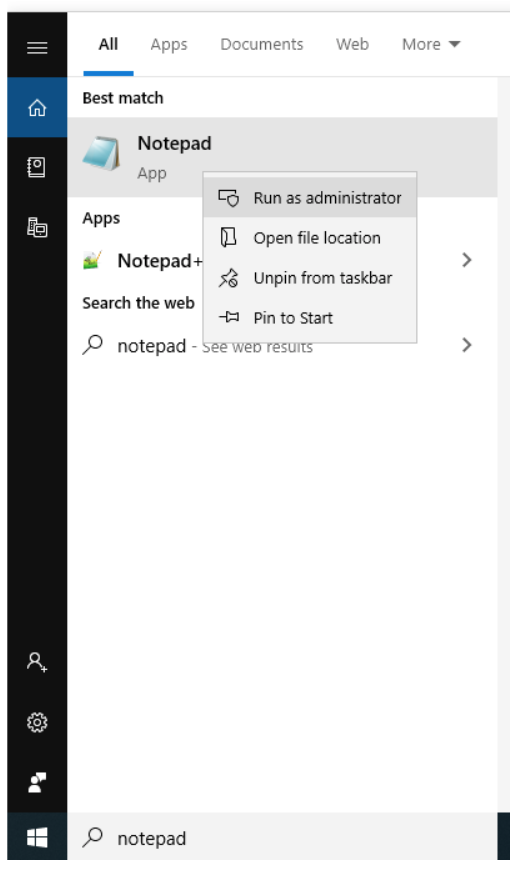518x870 pixels.
Task: Expand the notepad web results chevron
Action: pos(467,345)
